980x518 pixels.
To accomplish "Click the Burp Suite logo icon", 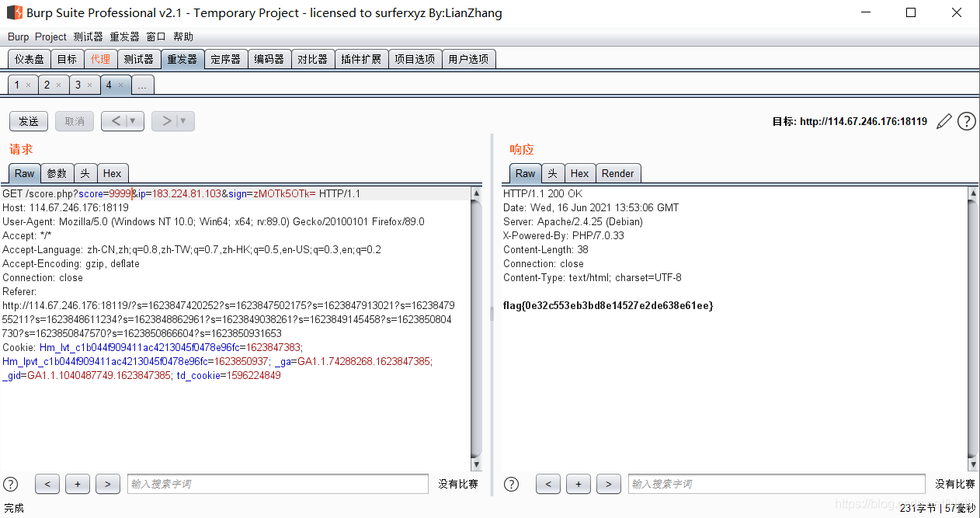I will click(x=13, y=12).
